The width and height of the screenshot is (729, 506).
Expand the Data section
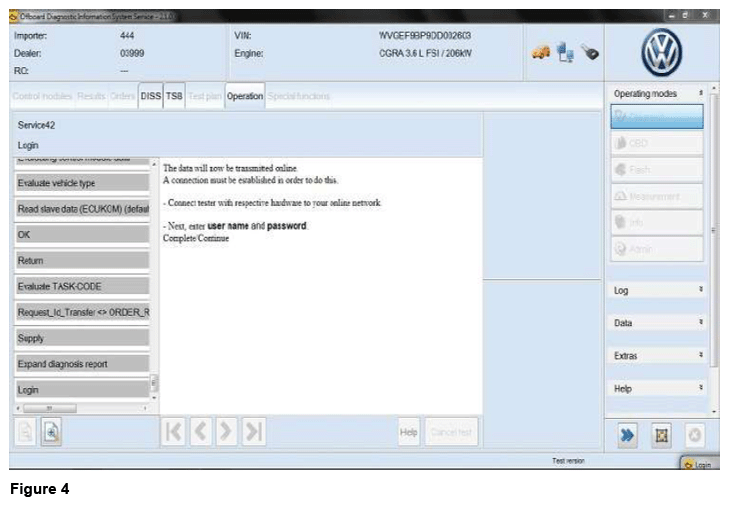(x=657, y=323)
